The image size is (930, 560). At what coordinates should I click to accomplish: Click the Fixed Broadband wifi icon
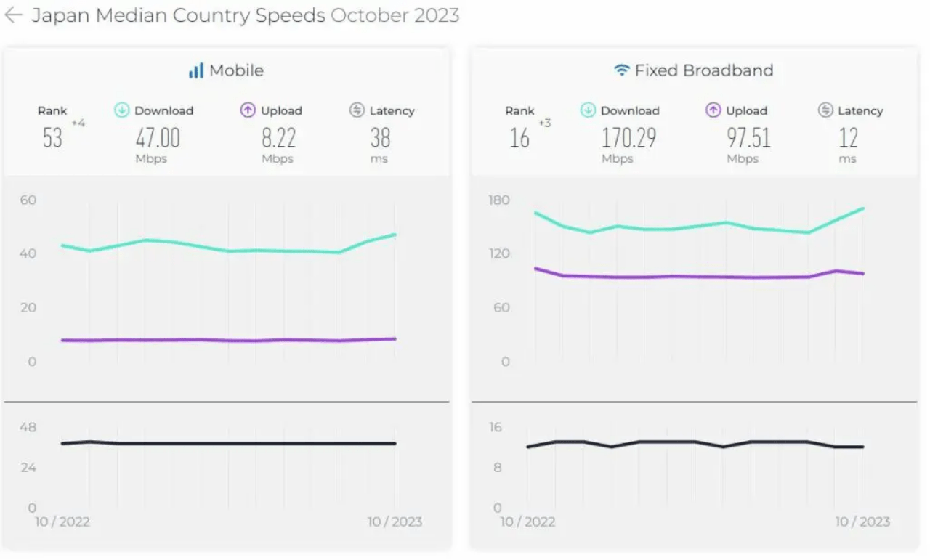[621, 70]
